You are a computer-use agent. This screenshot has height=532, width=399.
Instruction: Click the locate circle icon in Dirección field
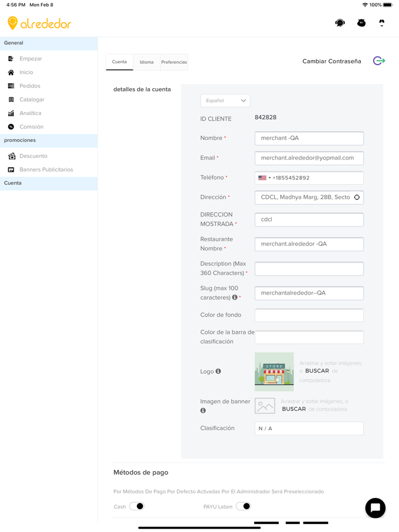point(357,198)
